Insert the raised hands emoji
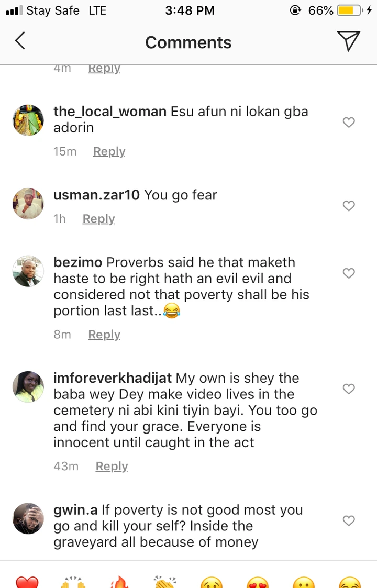 pos(73,582)
